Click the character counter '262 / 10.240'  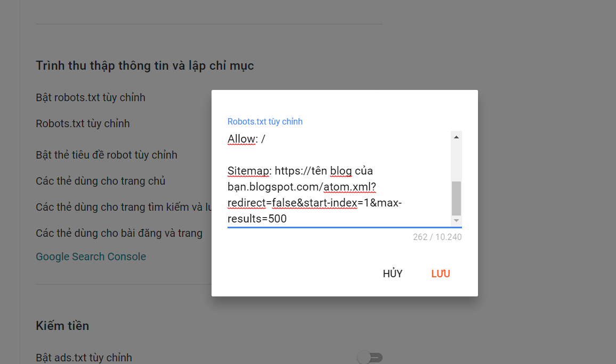(437, 237)
